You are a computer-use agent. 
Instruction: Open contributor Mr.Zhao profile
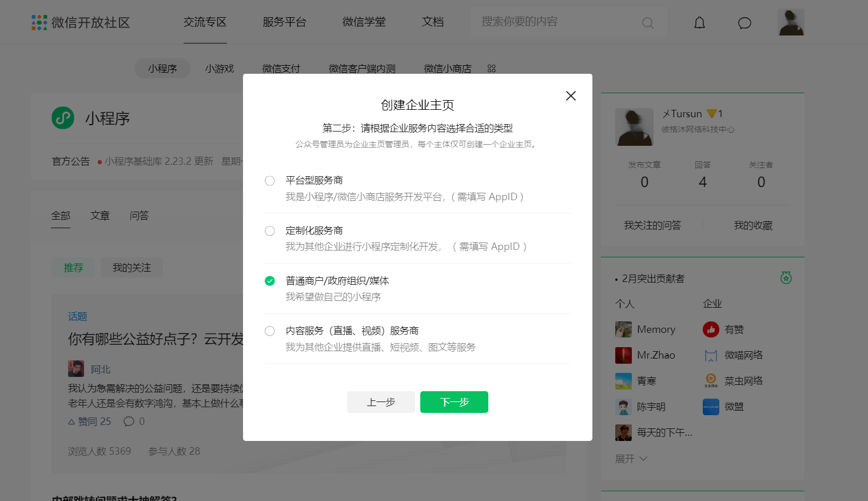pyautogui.click(x=656, y=355)
